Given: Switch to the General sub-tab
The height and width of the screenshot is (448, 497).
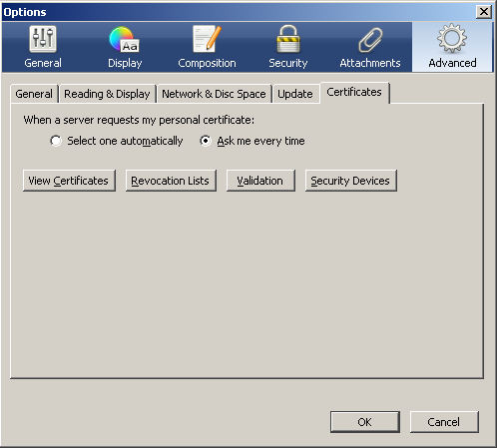Looking at the screenshot, I should (x=34, y=94).
